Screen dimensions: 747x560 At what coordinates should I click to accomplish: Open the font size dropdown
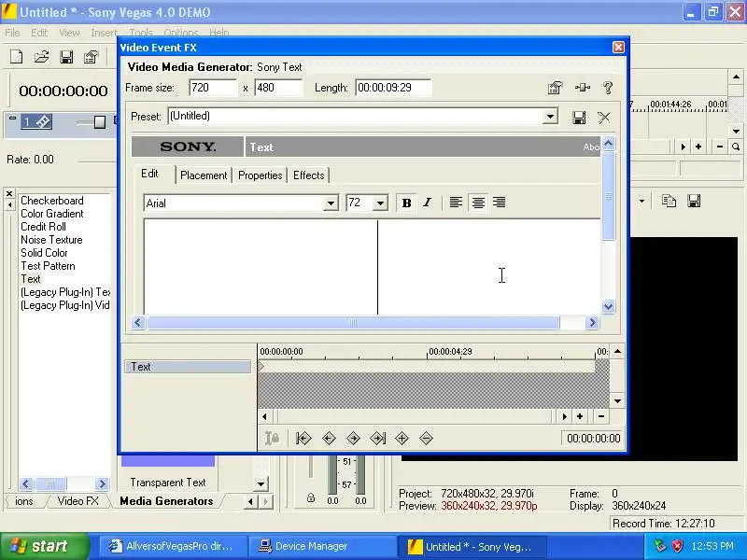pos(380,203)
